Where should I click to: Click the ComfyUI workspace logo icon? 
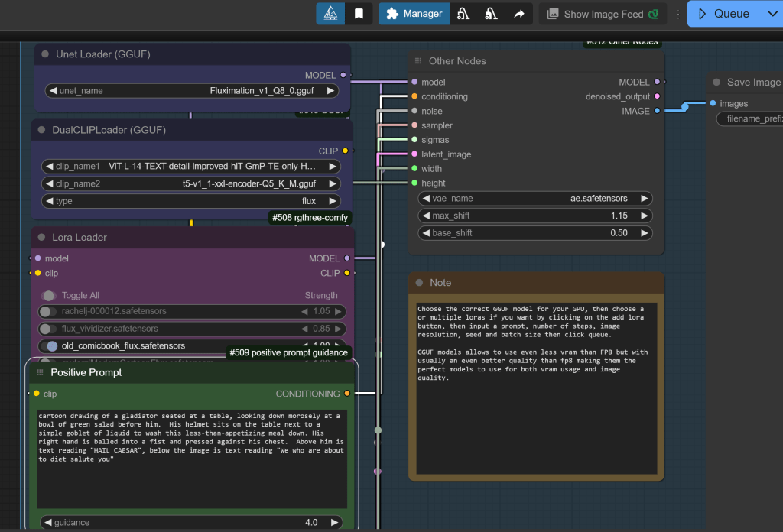point(330,14)
